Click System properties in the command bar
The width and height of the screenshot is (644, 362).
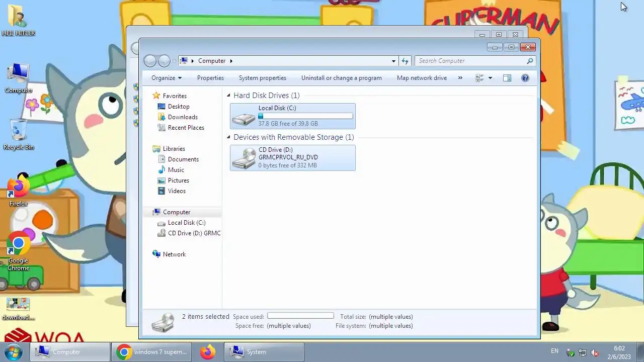tap(263, 78)
